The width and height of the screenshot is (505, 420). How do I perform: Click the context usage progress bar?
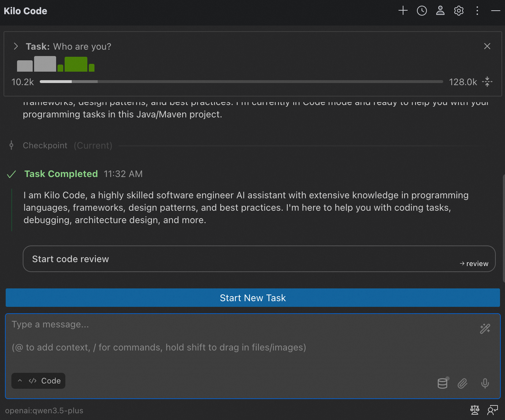pos(241,82)
